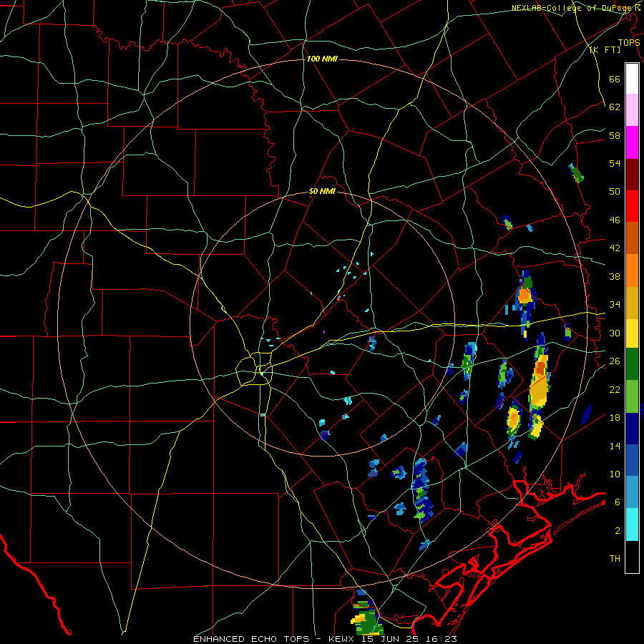644x644 pixels.
Task: Click the legend value 18
Action: (x=615, y=418)
